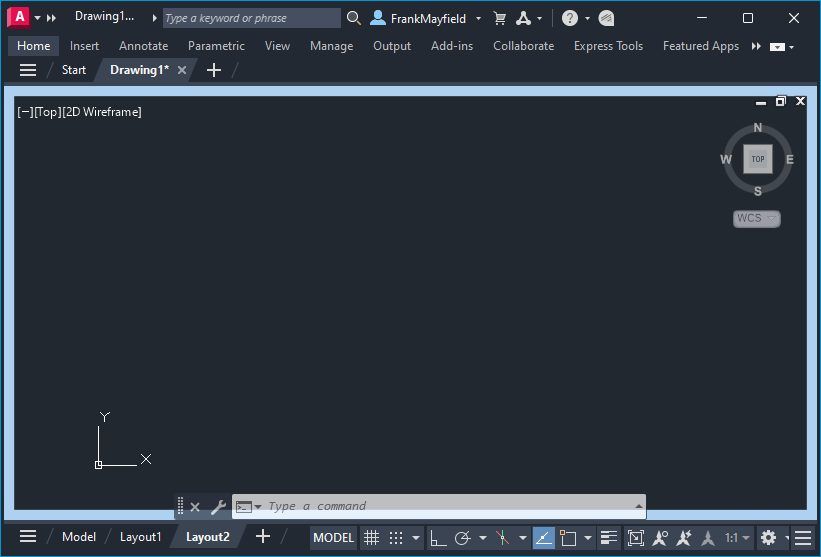This screenshot has height=557, width=821.
Task: Toggle Ortho mode in status bar
Action: point(438,538)
